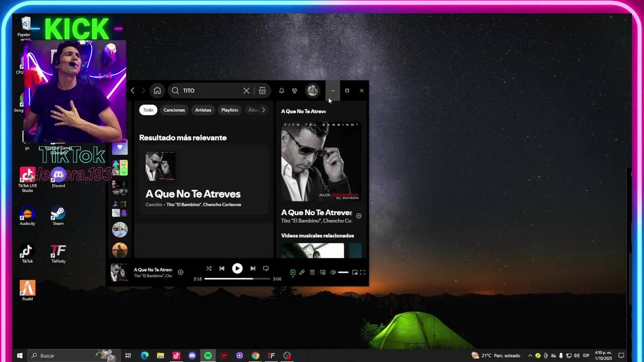The height and width of the screenshot is (362, 644).
Task: Click song title in player bar
Action: 153,270
